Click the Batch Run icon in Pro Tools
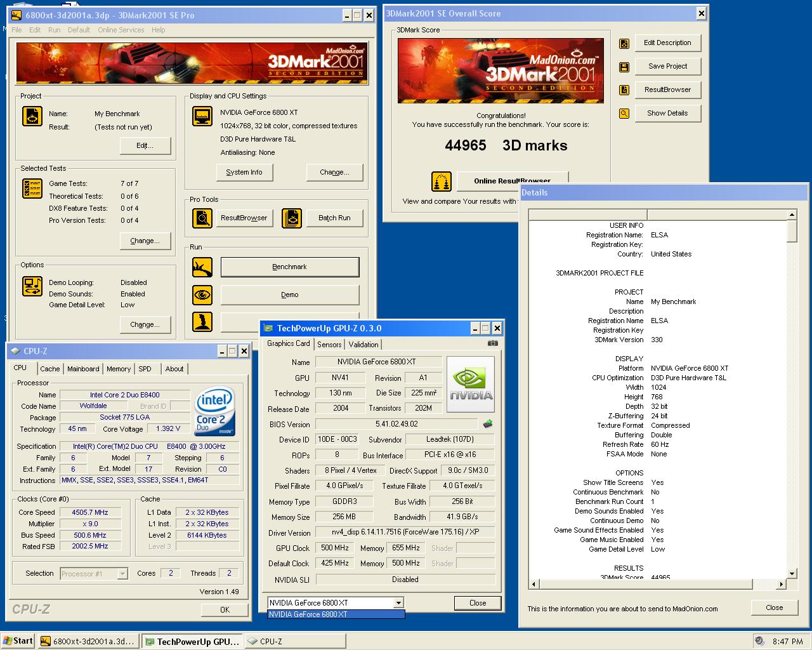Image resolution: width=812 pixels, height=650 pixels. [x=292, y=218]
